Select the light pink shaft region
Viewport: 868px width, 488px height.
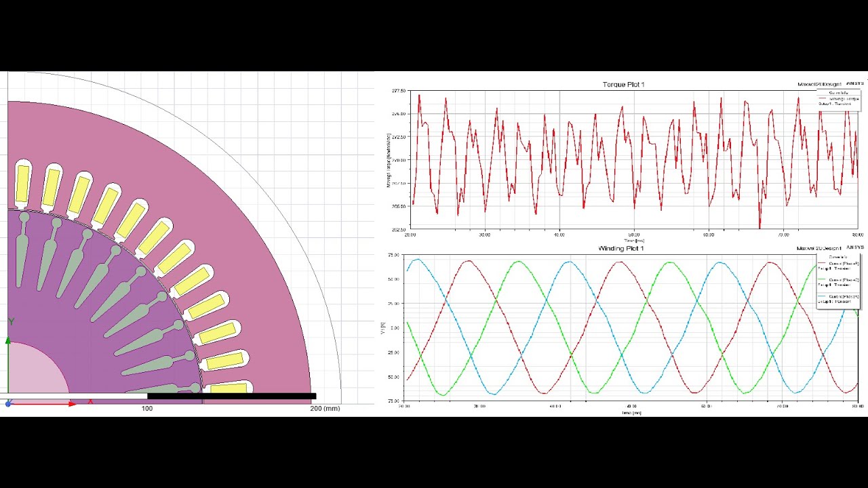(x=34, y=373)
